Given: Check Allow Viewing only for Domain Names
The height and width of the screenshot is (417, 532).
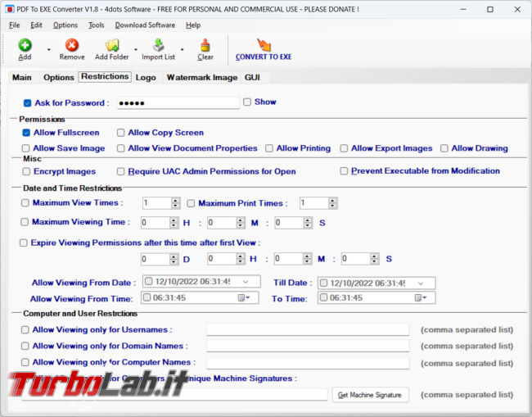Looking at the screenshot, I should [25, 346].
